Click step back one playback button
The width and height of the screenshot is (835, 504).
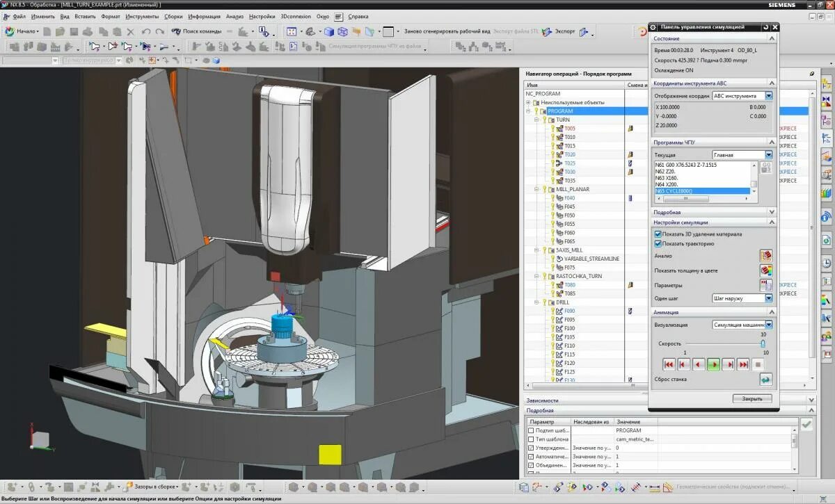point(684,364)
